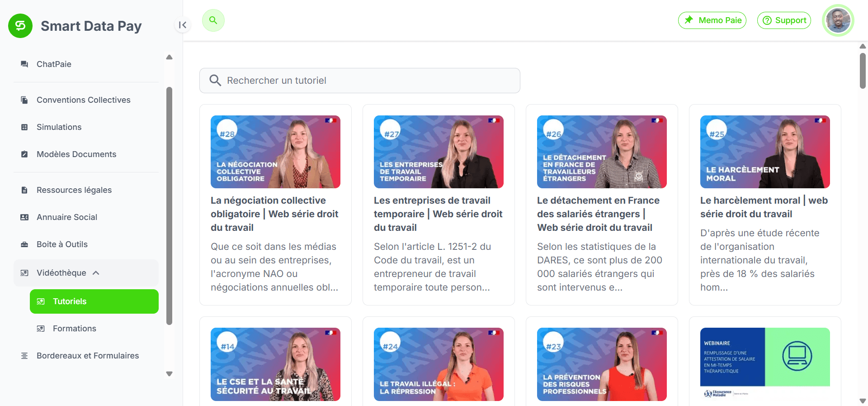
Task: Navigate to Annuaire Social
Action: [86, 217]
